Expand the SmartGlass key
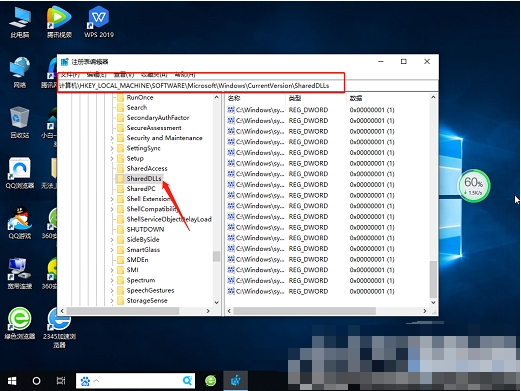The image size is (521, 391). pos(112,250)
